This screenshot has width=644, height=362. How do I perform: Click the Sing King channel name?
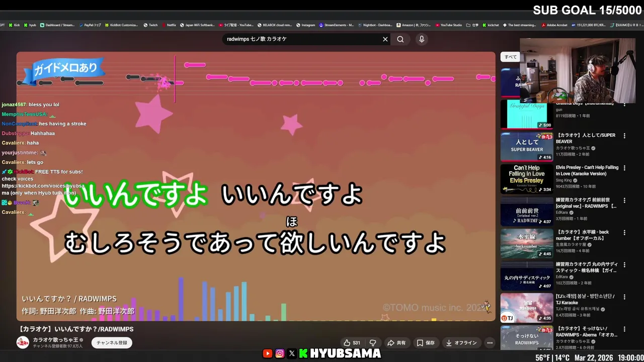click(x=564, y=180)
